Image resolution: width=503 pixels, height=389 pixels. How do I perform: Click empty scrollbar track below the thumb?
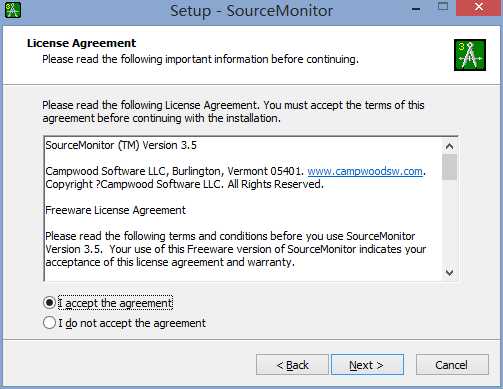pyautogui.click(x=449, y=223)
